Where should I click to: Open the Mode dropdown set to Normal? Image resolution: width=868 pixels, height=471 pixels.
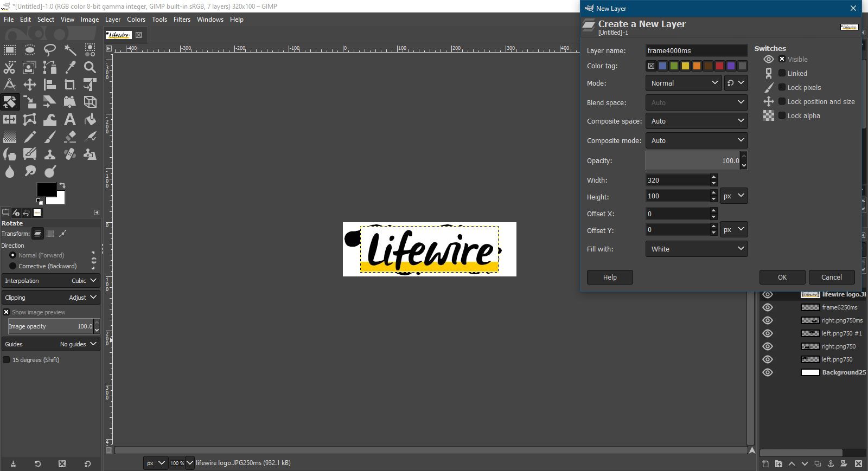684,83
